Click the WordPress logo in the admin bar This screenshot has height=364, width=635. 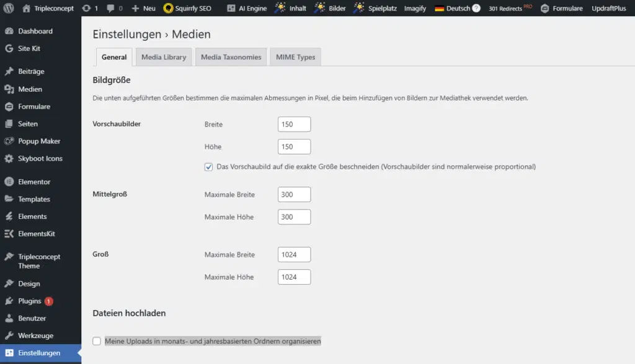pyautogui.click(x=9, y=9)
